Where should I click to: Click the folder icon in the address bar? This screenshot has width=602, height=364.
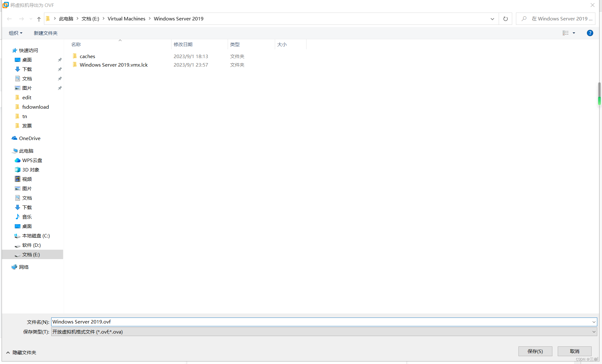48,19
